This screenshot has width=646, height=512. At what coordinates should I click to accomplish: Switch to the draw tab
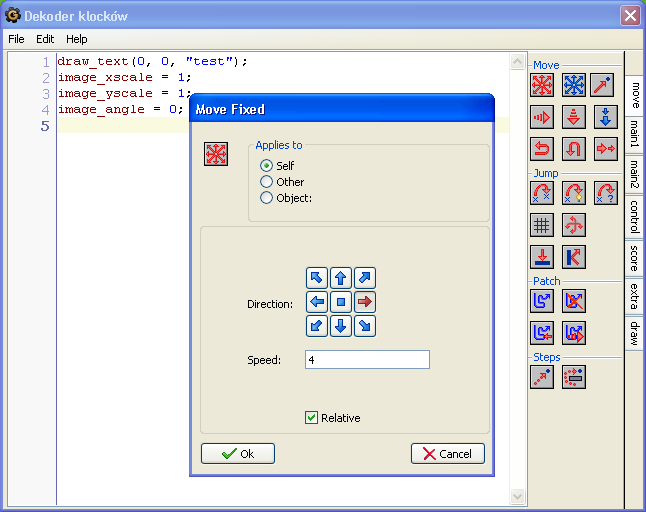[634, 333]
